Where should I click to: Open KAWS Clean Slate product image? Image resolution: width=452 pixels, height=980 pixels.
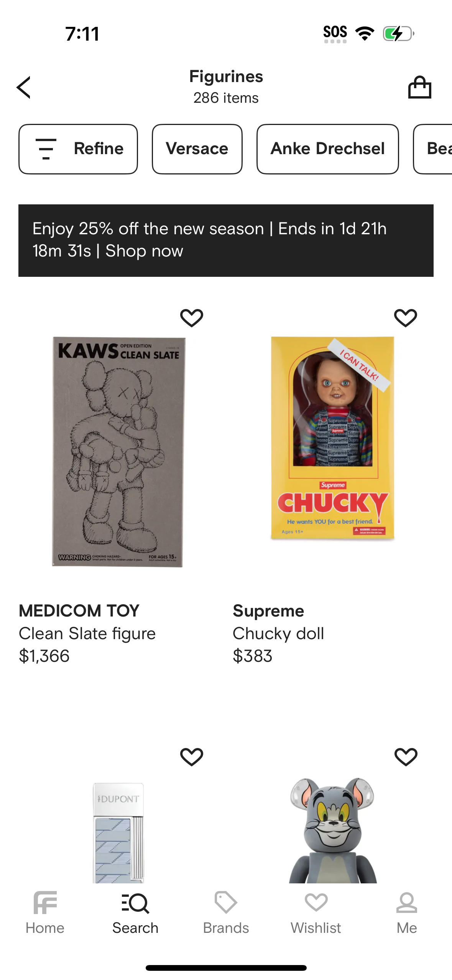click(x=118, y=452)
